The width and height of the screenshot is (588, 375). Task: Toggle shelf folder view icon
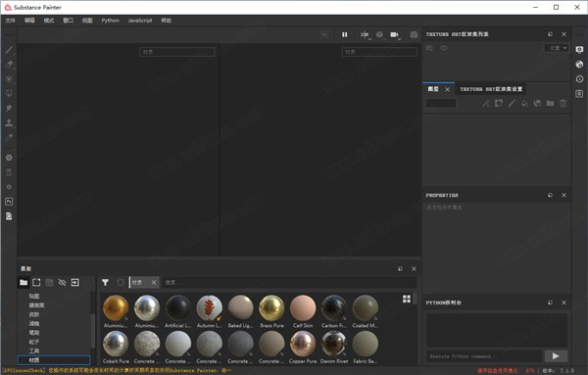24,282
